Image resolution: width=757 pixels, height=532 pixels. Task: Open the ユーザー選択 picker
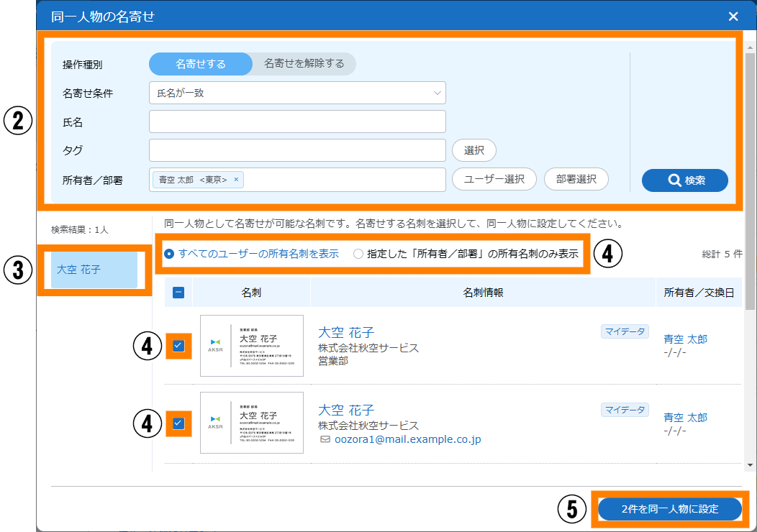click(494, 180)
